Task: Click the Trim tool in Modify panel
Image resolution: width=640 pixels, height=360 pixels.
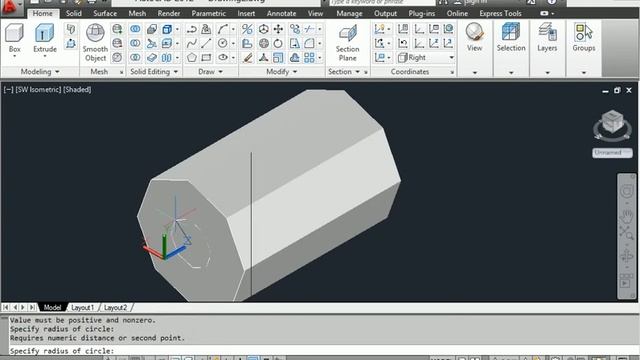Action: [x=309, y=29]
